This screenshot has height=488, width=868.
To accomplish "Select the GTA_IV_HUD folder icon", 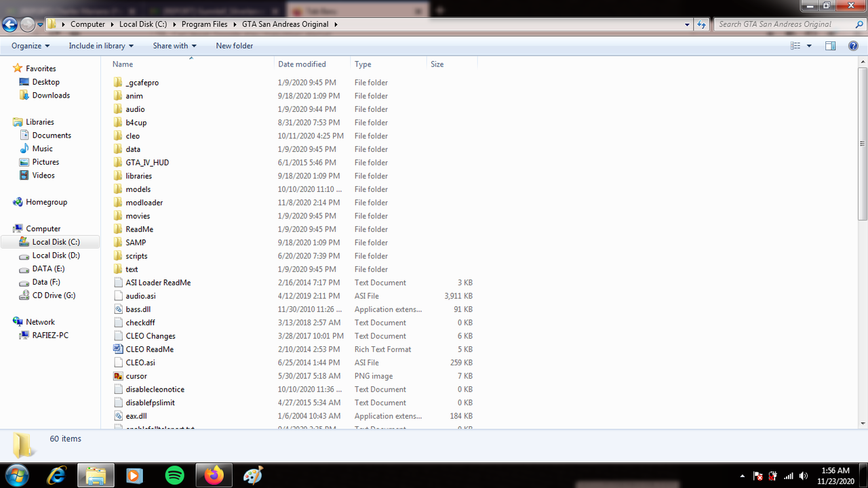I will click(x=118, y=163).
